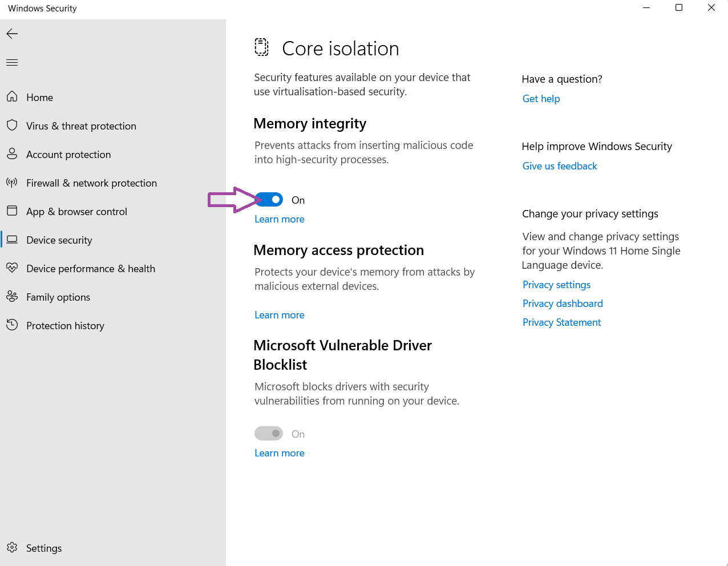The height and width of the screenshot is (566, 728).
Task: Expand the hamburger navigation menu
Action: point(12,62)
